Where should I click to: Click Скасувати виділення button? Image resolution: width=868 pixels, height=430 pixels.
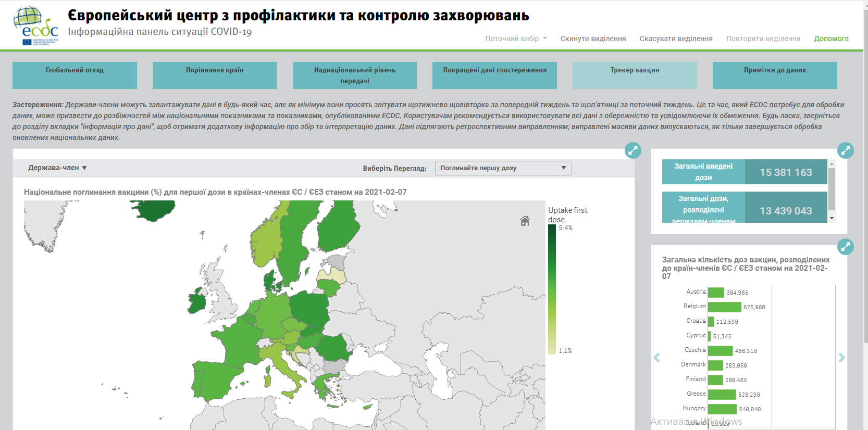[676, 39]
